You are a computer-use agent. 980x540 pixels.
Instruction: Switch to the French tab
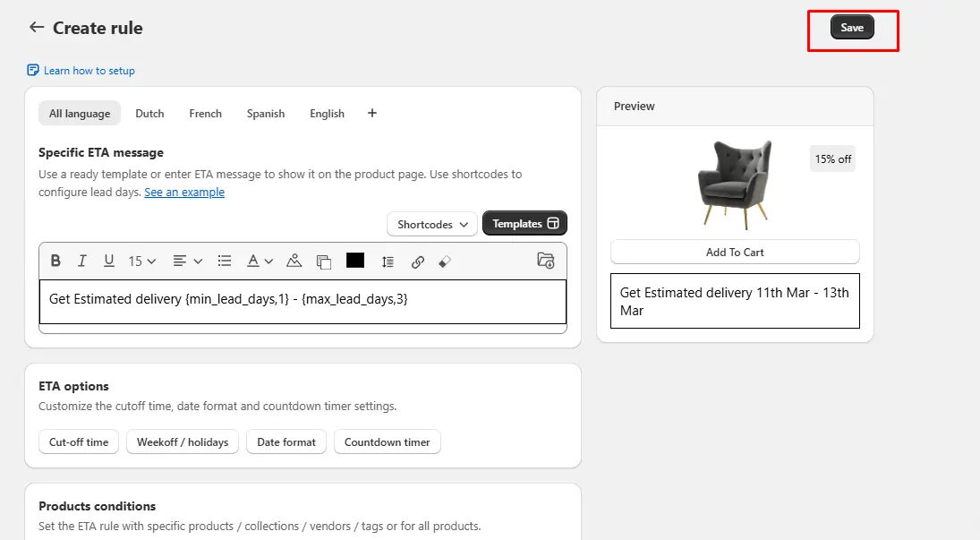[206, 113]
